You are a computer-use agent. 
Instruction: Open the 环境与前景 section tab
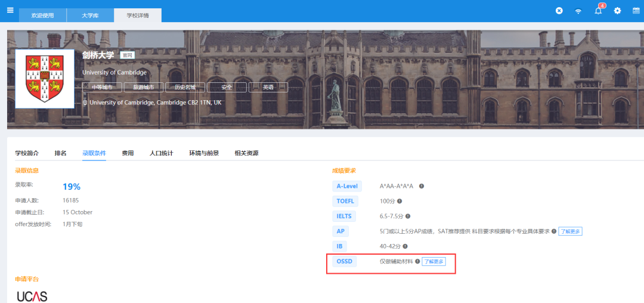(x=204, y=153)
